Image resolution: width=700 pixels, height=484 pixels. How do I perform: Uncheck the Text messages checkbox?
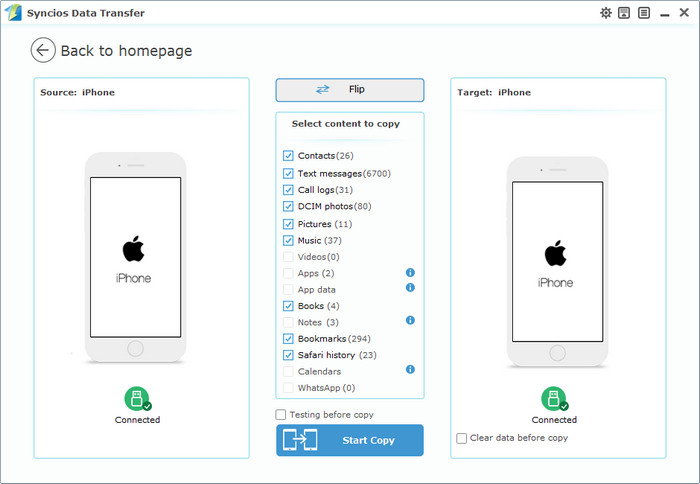[x=288, y=173]
